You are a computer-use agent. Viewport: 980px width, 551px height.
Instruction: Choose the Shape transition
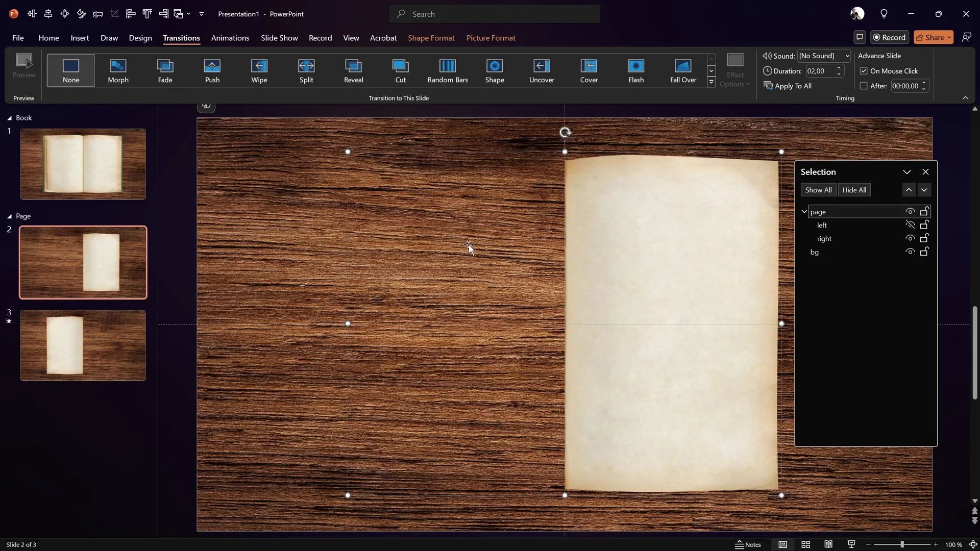click(495, 70)
